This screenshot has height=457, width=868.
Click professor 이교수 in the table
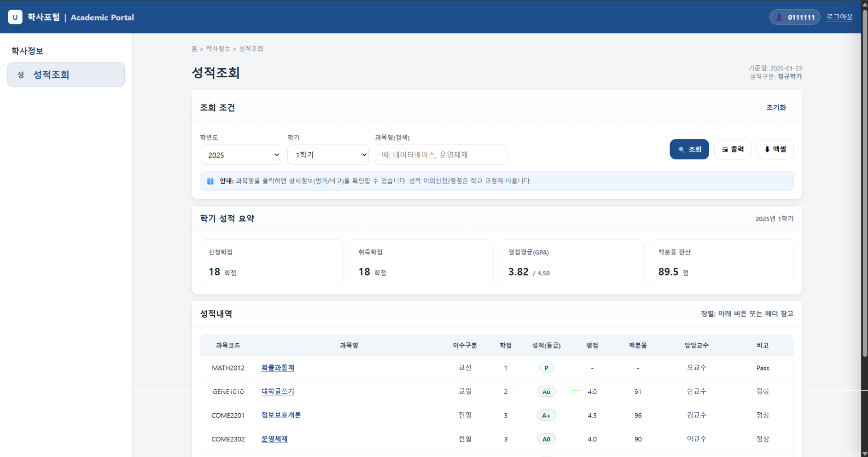[696, 439]
